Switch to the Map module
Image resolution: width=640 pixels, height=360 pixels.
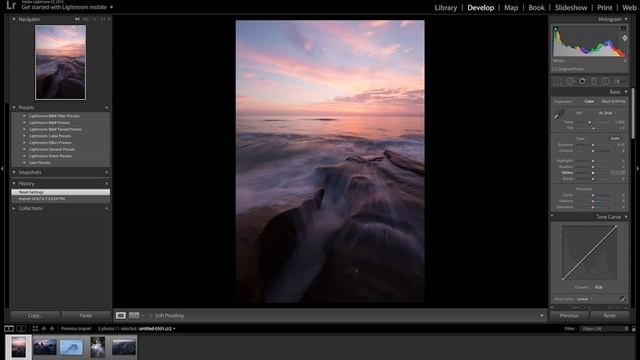[x=511, y=8]
